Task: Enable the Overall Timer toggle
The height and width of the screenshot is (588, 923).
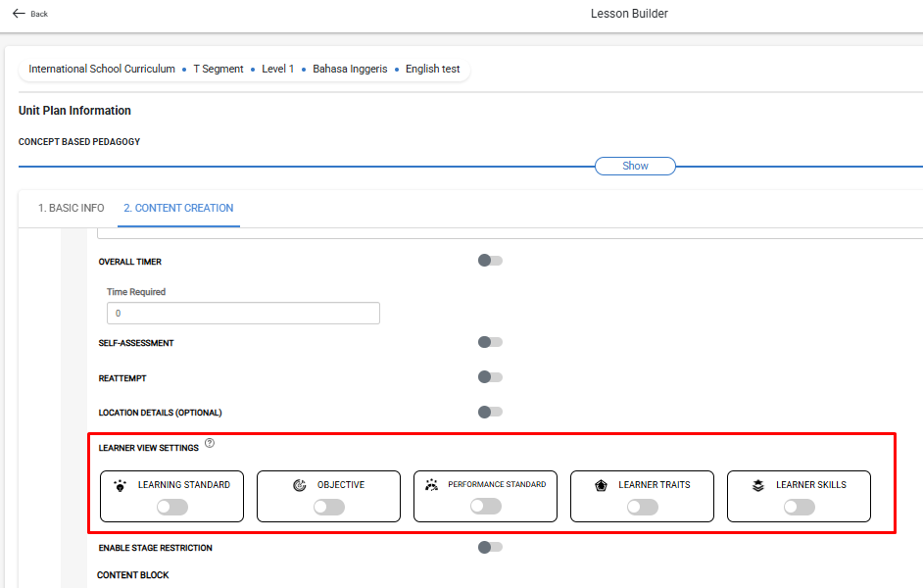Action: pyautogui.click(x=490, y=260)
